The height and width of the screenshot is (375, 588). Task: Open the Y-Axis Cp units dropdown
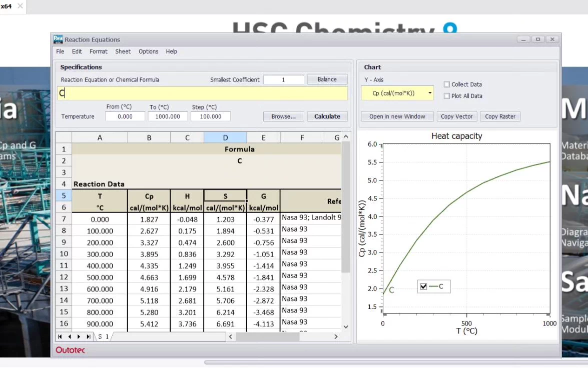point(429,92)
